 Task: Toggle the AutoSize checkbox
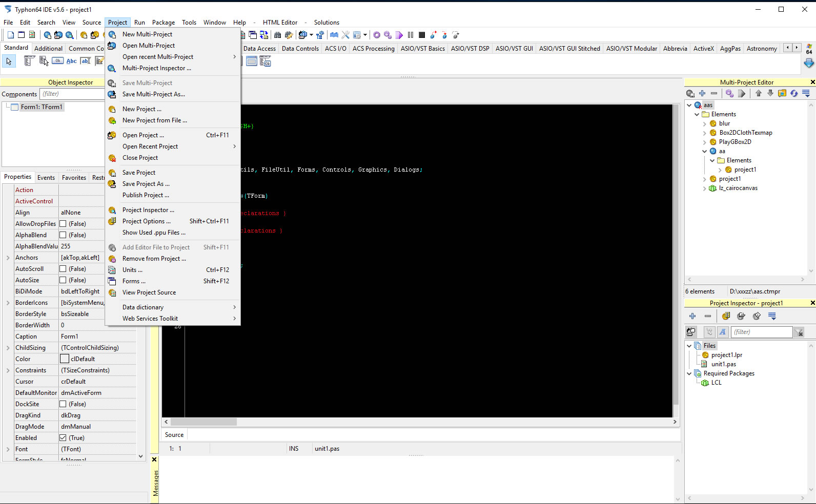tap(63, 280)
